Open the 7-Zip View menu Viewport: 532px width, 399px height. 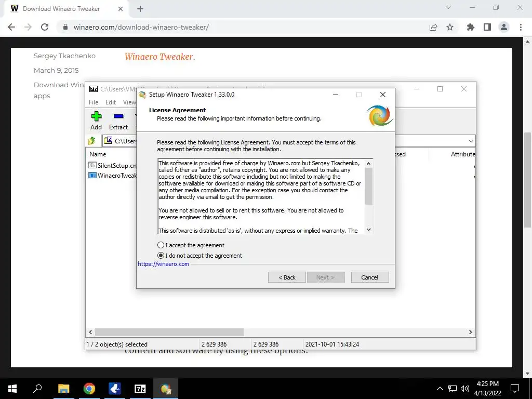[x=129, y=102]
